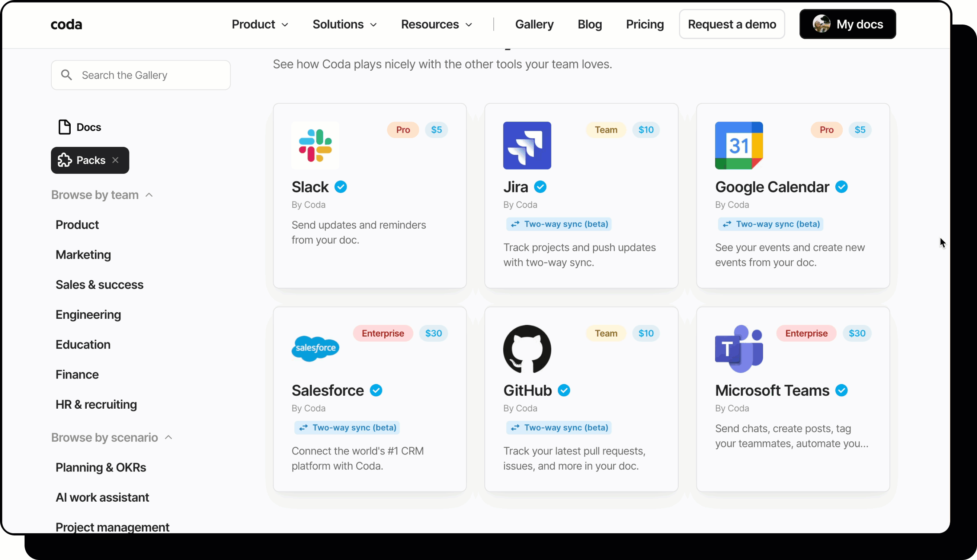Open the Salesforce pack icon
Image resolution: width=977 pixels, height=560 pixels.
pos(315,348)
